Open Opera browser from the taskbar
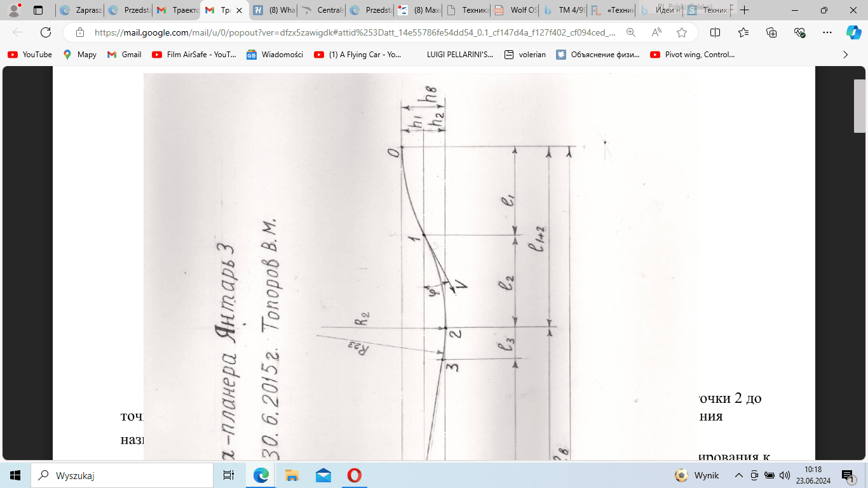Viewport: 868px width, 488px height. (354, 475)
